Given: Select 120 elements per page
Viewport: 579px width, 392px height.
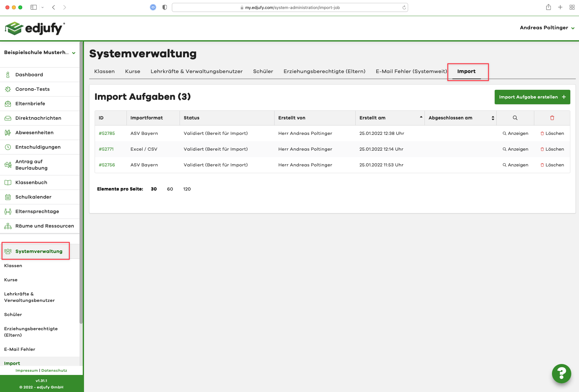Looking at the screenshot, I should point(187,189).
